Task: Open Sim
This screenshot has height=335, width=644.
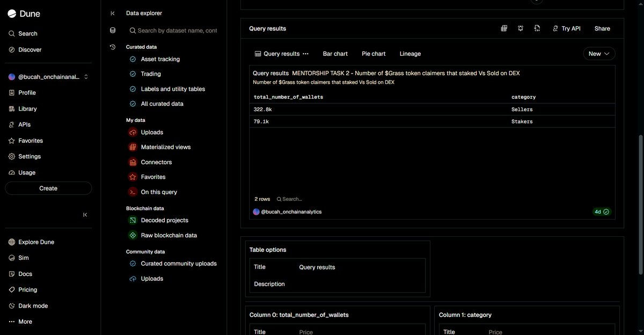Action: (18, 258)
